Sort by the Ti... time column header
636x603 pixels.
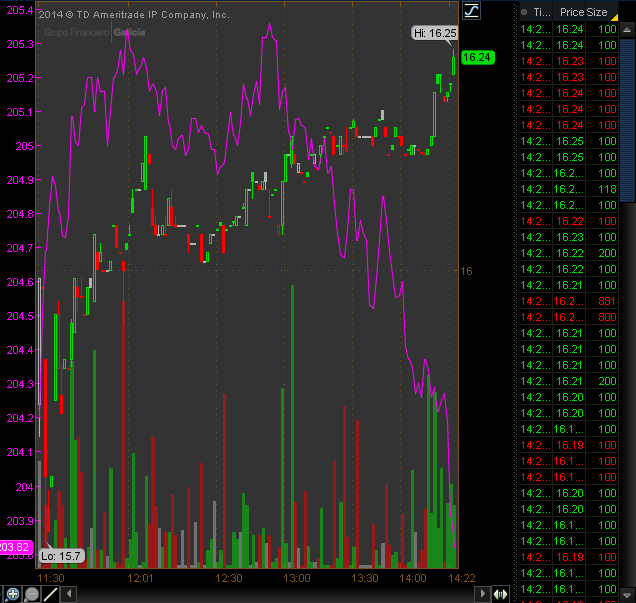[541, 12]
